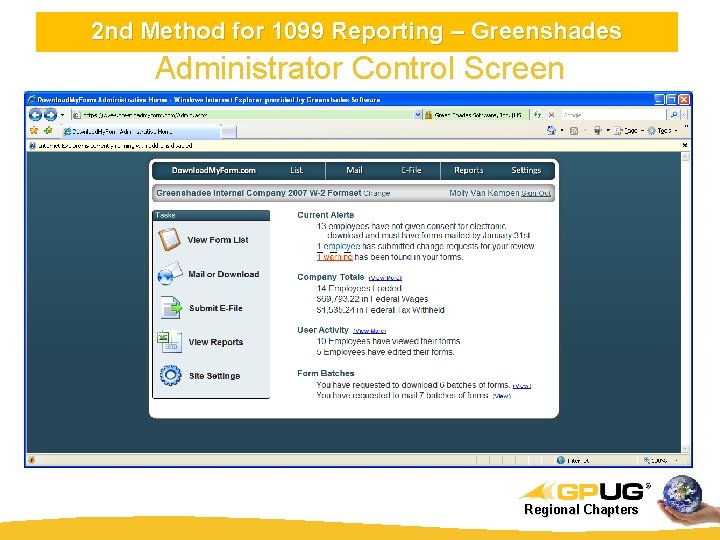Open the Home icon dropdown arrow
Screen dimensions: 720x540
[562, 131]
